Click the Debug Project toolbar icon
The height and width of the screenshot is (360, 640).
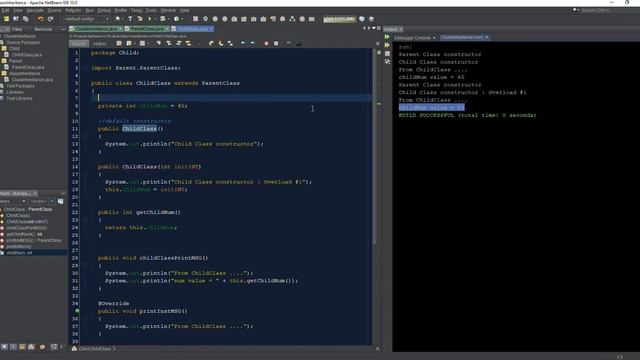[x=163, y=19]
